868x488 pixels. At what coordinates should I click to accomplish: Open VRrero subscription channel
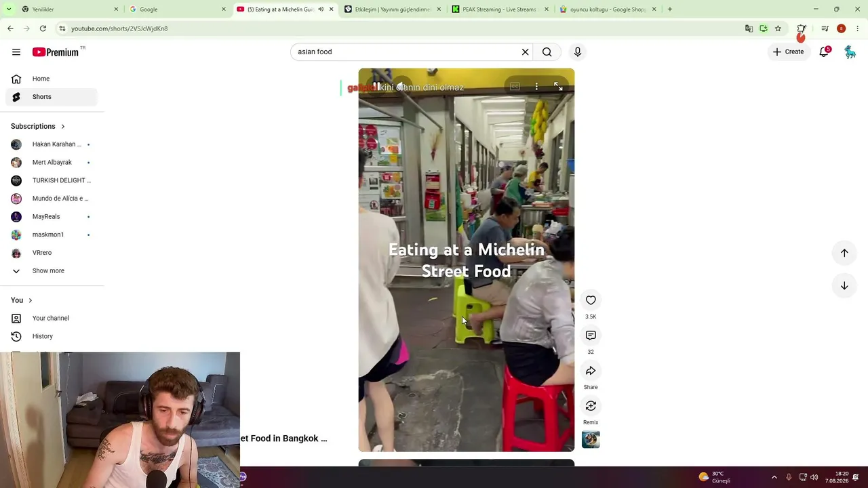tap(52, 253)
